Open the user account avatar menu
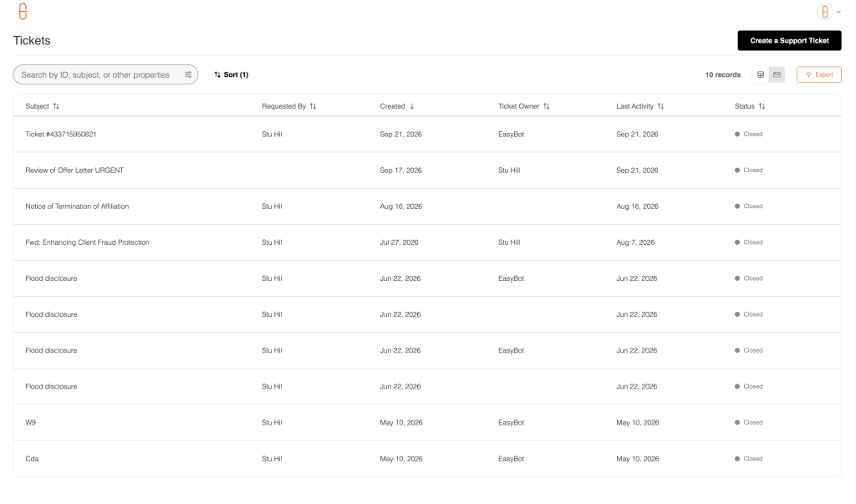Viewport: 856px width, 504px height. tap(828, 12)
